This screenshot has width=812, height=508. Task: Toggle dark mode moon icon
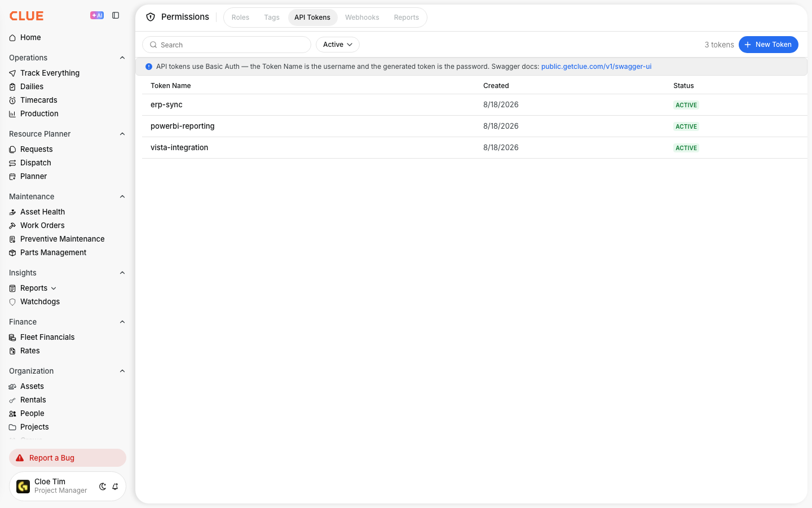pyautogui.click(x=103, y=487)
